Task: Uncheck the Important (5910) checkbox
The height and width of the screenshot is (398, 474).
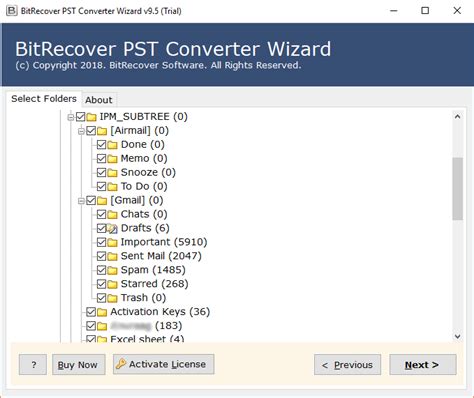Action: (101, 242)
